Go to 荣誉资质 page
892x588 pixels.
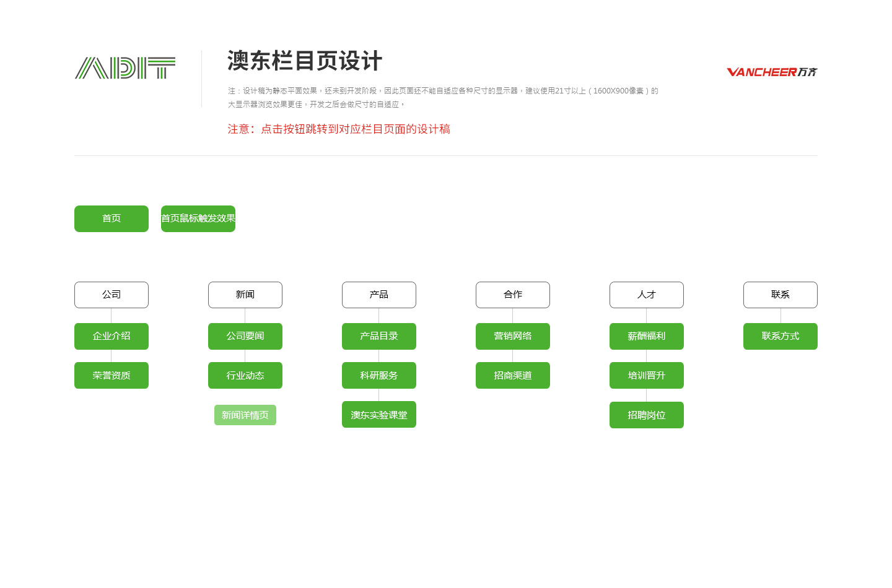(111, 376)
